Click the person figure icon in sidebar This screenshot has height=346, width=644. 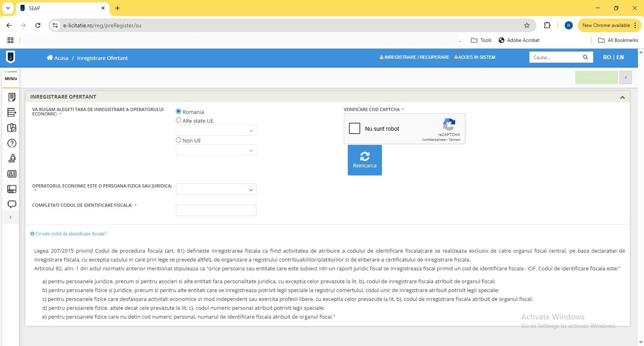point(12,159)
